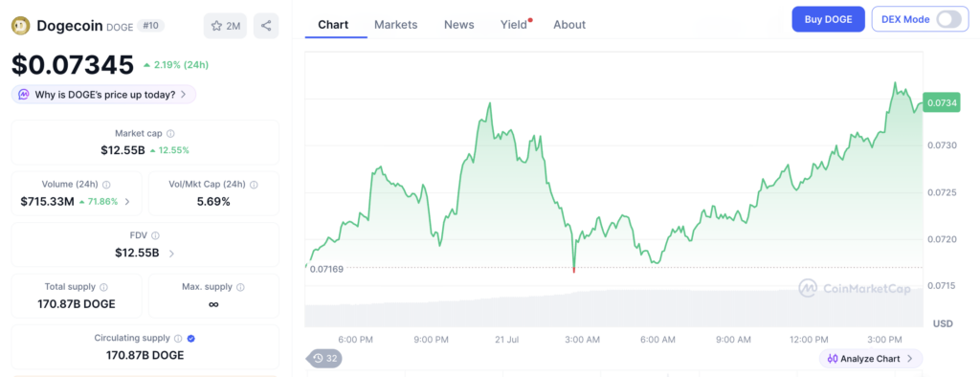Expand the Volume (24h) details chevron
The height and width of the screenshot is (377, 980).
tap(127, 201)
